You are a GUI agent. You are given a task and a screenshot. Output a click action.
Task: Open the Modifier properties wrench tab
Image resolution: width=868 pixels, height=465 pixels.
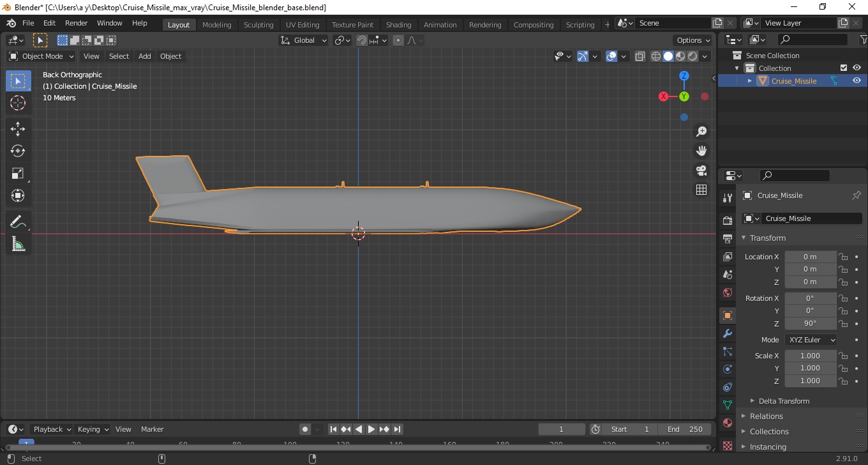727,333
